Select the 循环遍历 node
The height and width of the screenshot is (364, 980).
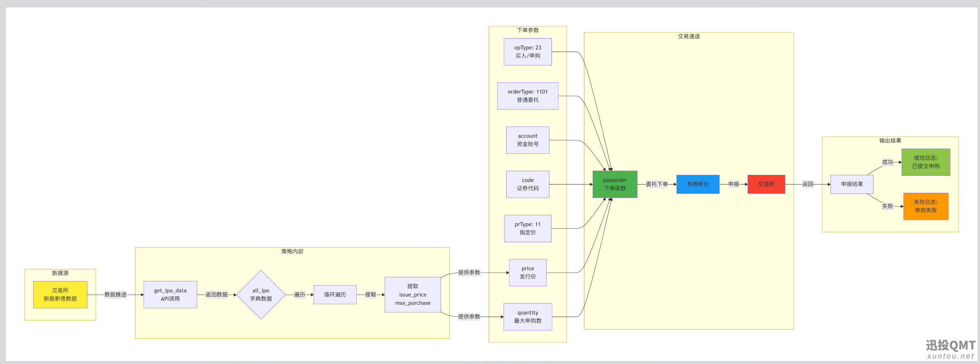pyautogui.click(x=335, y=295)
